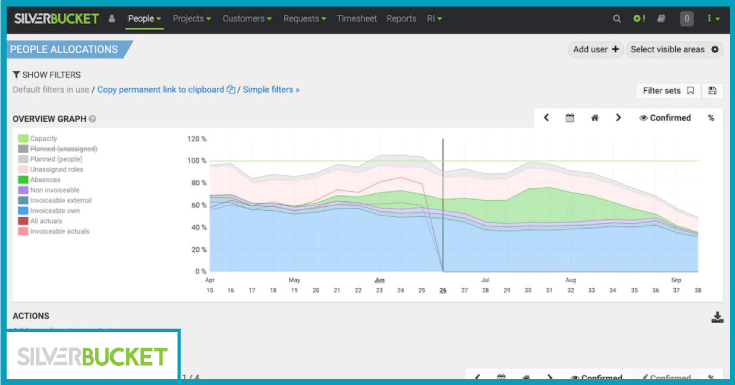Go to Timesheet page
Image resolution: width=735 pixels, height=385 pixels.
pyautogui.click(x=357, y=19)
